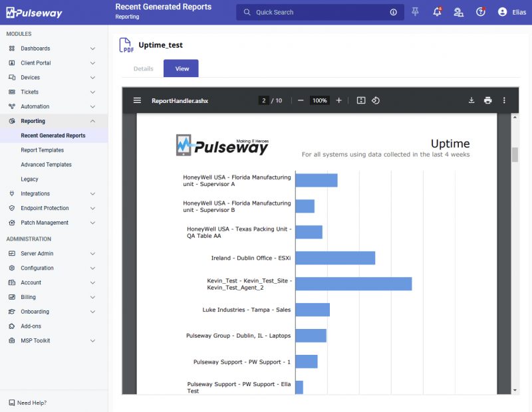Open Advanced Templates submenu item
Image resolution: width=532 pixels, height=412 pixels.
pyautogui.click(x=46, y=165)
